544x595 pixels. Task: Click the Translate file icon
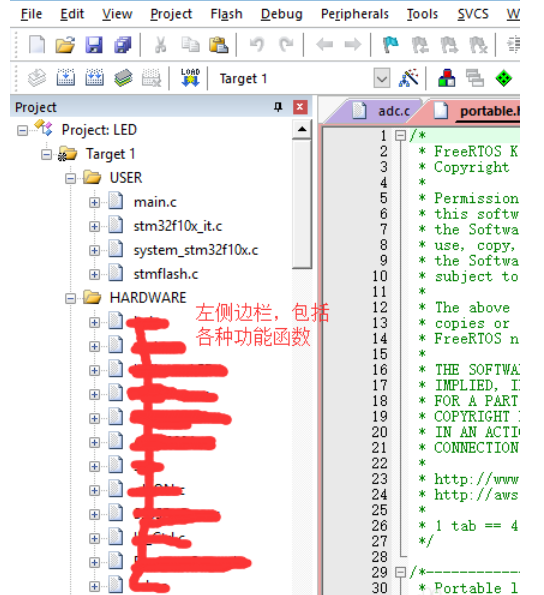(37, 78)
